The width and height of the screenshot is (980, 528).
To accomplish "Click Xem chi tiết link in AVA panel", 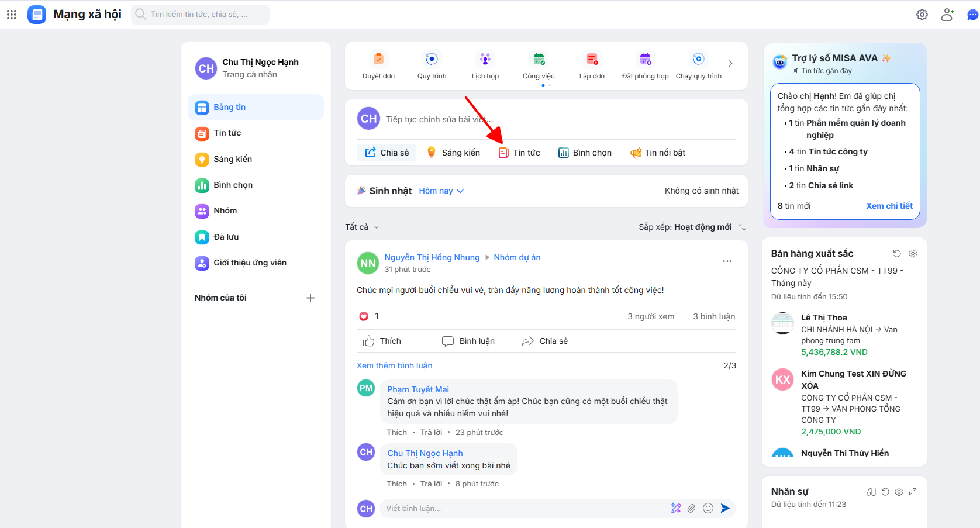I will (x=889, y=206).
